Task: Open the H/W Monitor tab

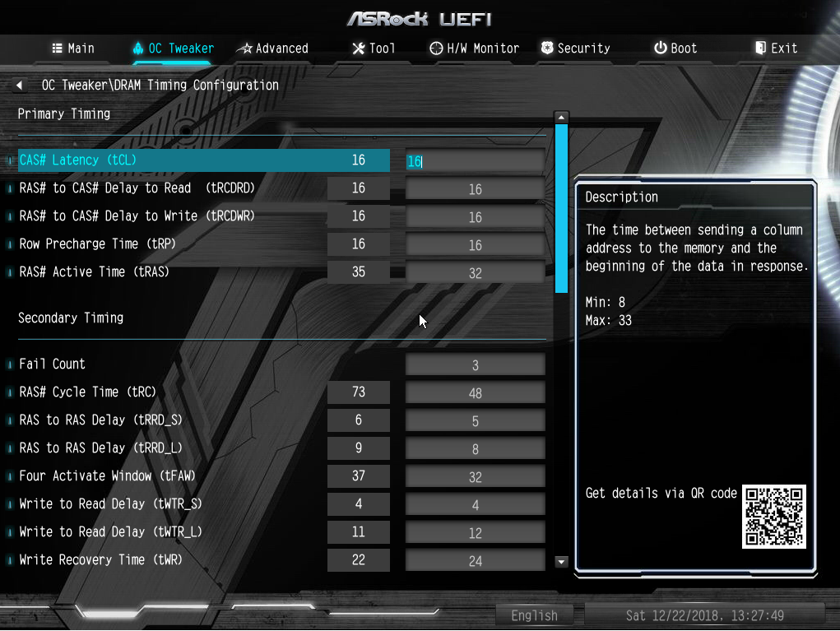Action: 475,49
